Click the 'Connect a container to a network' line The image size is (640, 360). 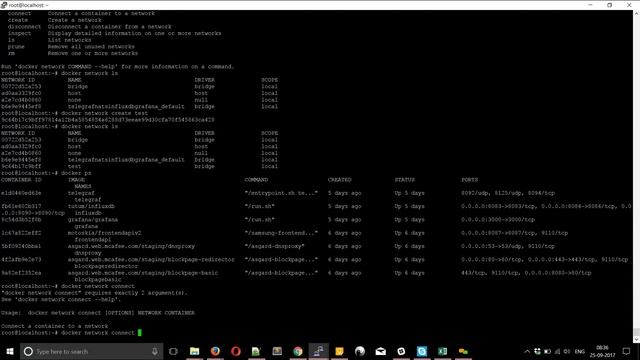tap(55, 326)
